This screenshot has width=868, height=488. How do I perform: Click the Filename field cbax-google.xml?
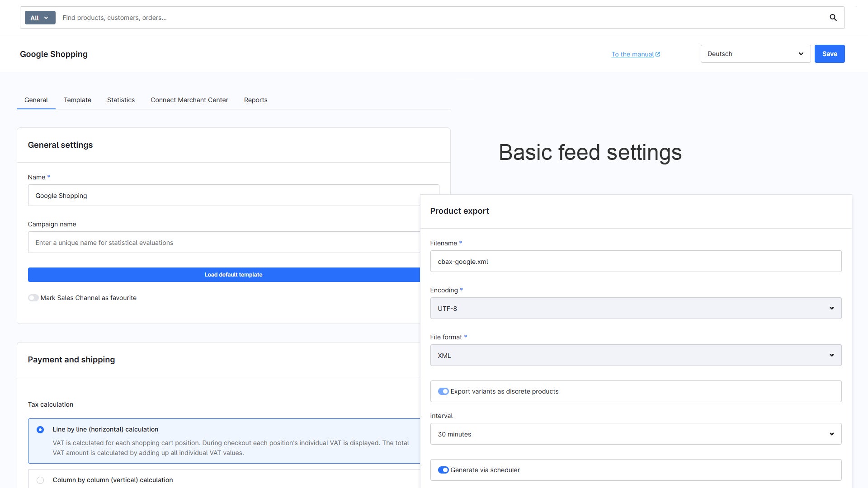click(636, 261)
